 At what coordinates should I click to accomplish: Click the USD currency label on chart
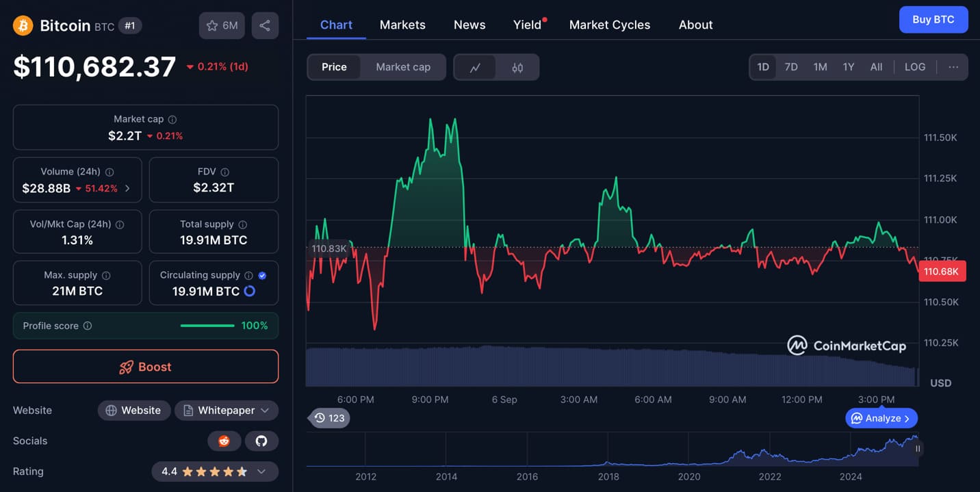tap(940, 383)
